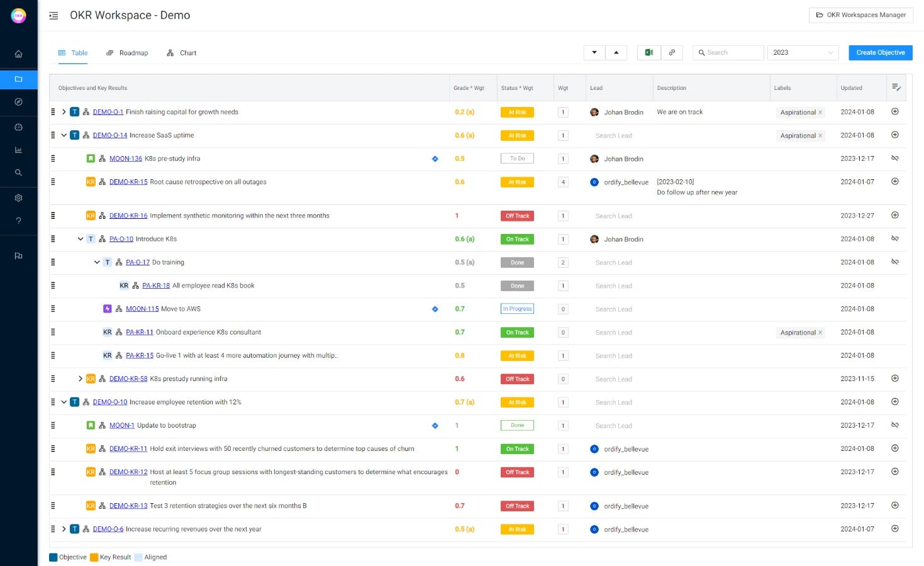Click the feedback flag icon at sidebar bottom
The image size is (924, 566).
[18, 255]
